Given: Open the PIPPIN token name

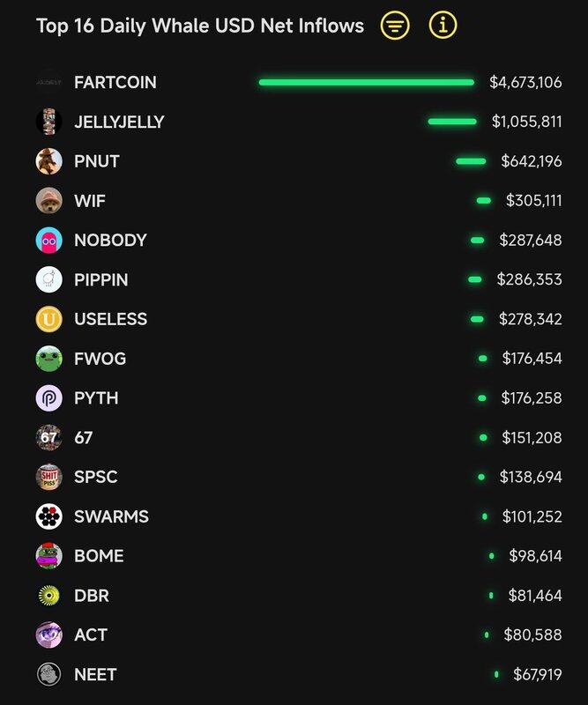Looking at the screenshot, I should (100, 279).
